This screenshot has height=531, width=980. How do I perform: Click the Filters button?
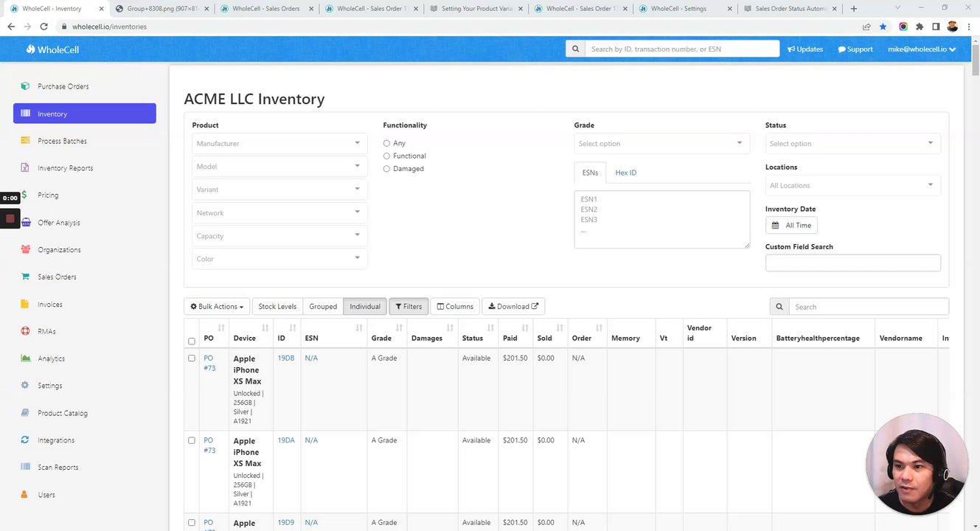tap(409, 307)
